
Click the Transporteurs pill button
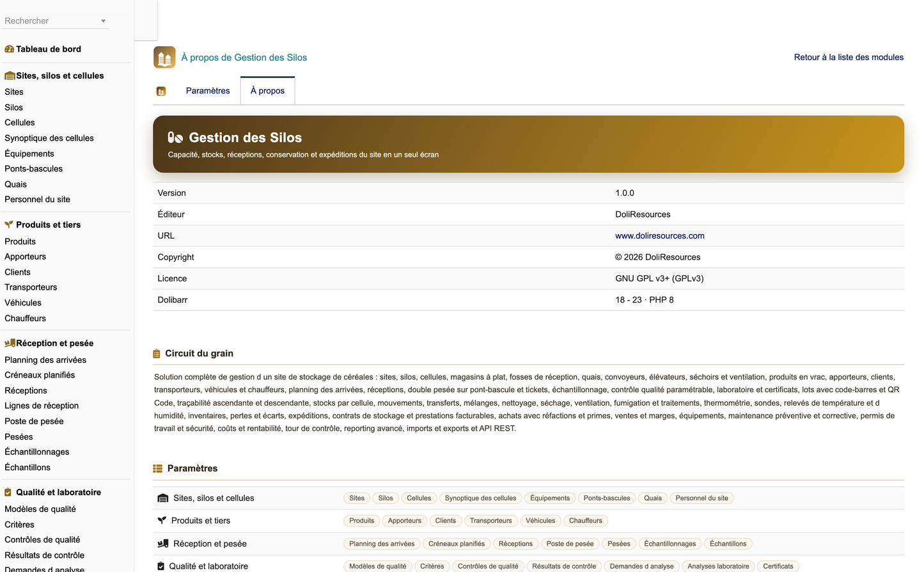click(x=491, y=521)
